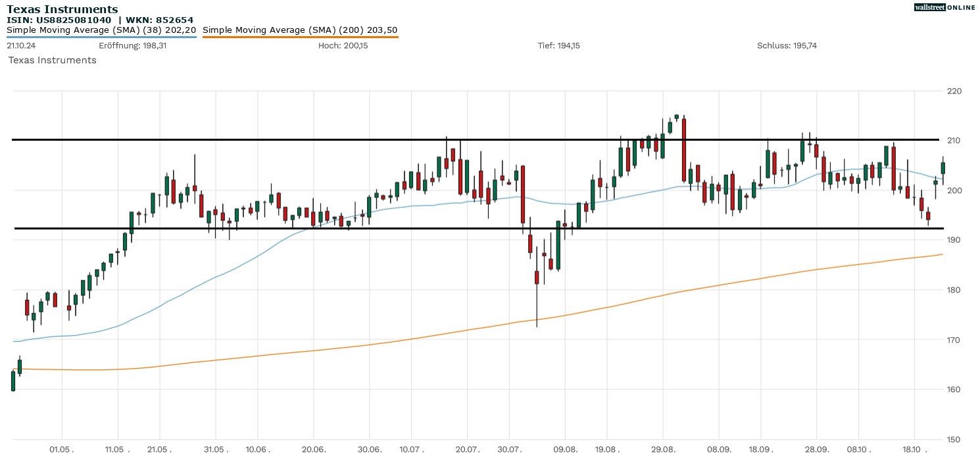Click the bold Texas Instruments heading

pos(62,9)
